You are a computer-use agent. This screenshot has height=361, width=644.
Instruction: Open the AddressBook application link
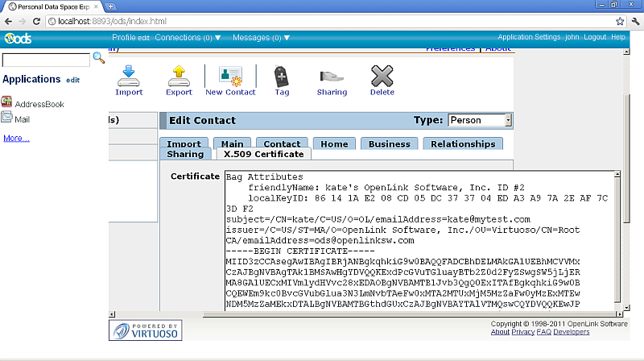[39, 104]
